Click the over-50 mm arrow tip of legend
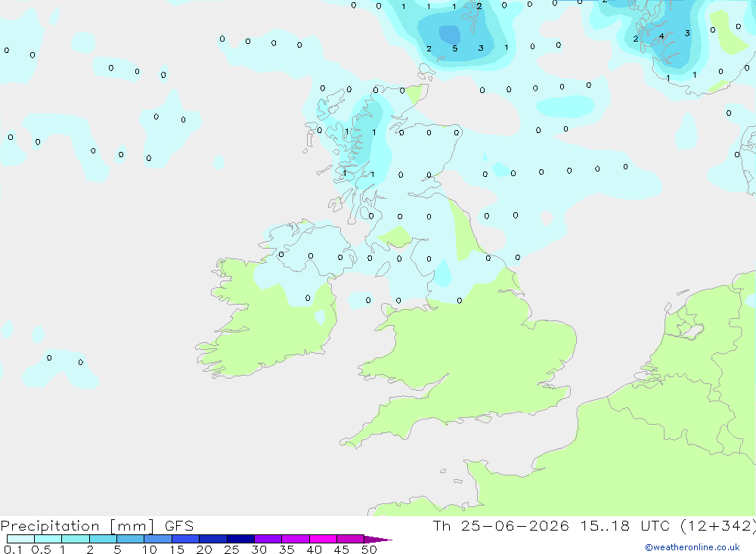 tap(378, 539)
